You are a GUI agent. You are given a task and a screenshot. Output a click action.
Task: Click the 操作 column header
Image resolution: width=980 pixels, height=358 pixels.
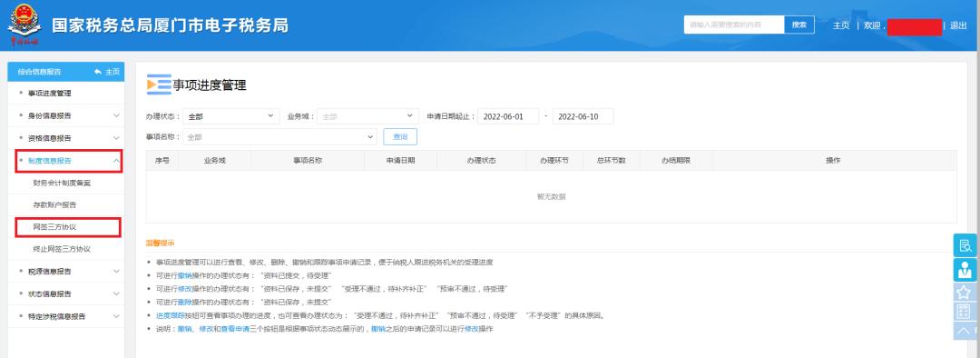point(834,160)
